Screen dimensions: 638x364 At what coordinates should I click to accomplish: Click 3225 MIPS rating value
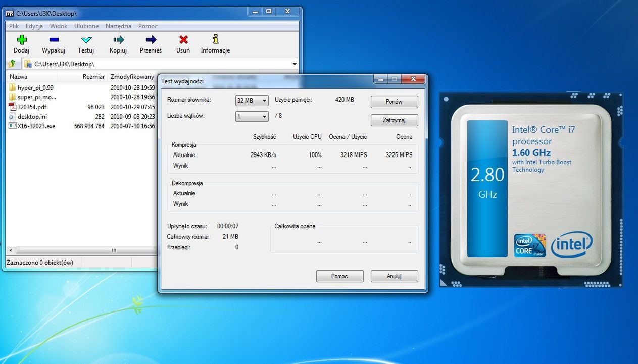pos(399,155)
